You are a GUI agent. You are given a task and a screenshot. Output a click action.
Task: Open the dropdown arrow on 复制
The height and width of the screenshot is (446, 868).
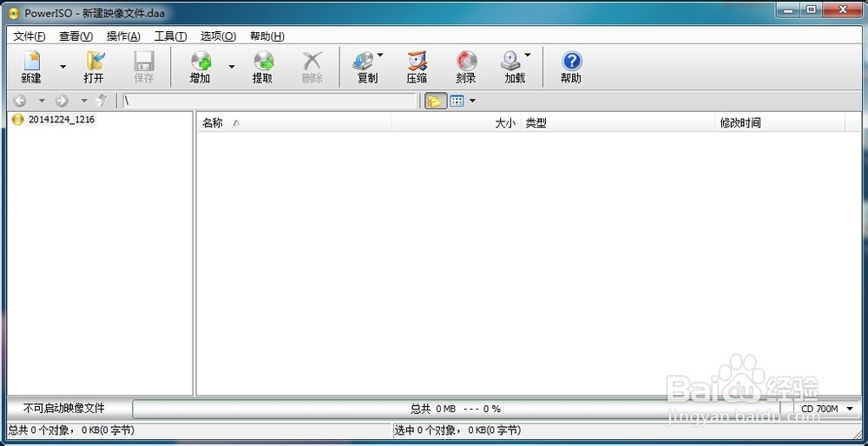(380, 55)
